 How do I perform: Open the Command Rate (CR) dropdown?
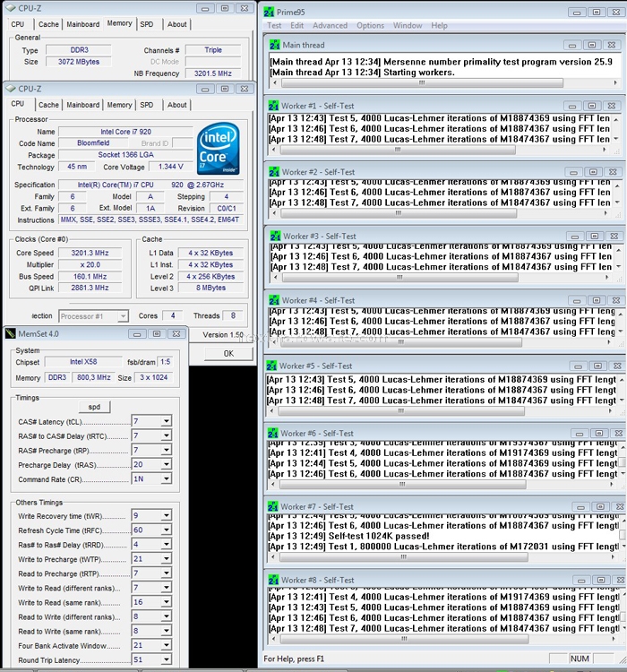point(167,478)
